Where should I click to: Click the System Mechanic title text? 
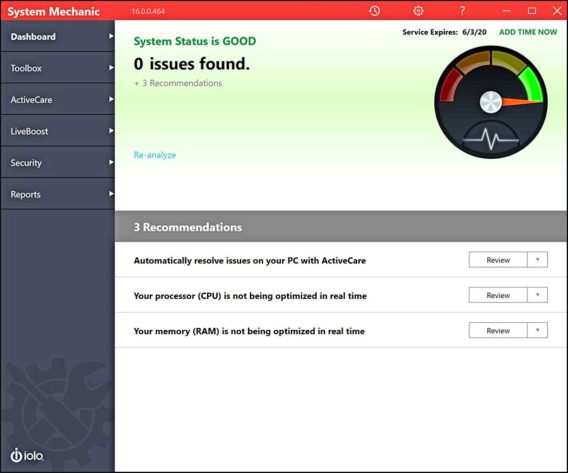[x=54, y=12]
